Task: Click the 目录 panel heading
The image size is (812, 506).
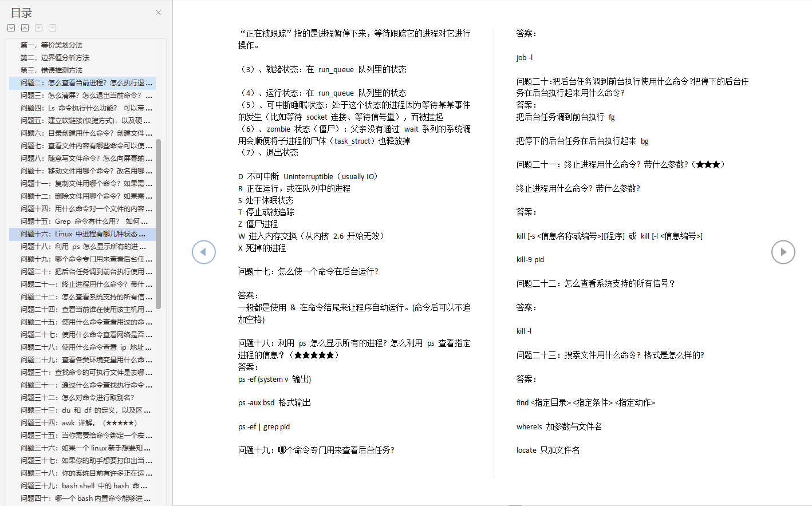Action: click(x=21, y=13)
